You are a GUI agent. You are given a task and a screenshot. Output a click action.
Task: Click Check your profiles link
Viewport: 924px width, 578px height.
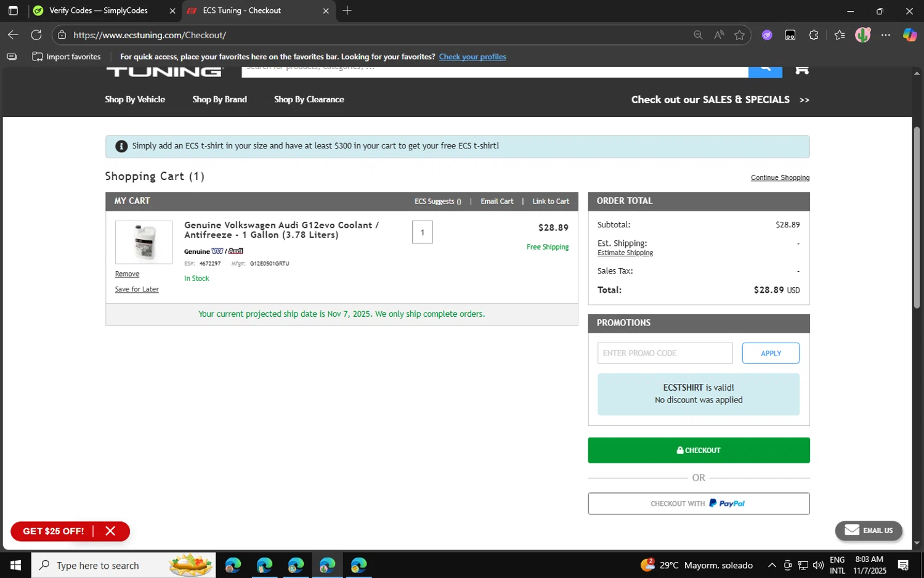[x=472, y=57]
